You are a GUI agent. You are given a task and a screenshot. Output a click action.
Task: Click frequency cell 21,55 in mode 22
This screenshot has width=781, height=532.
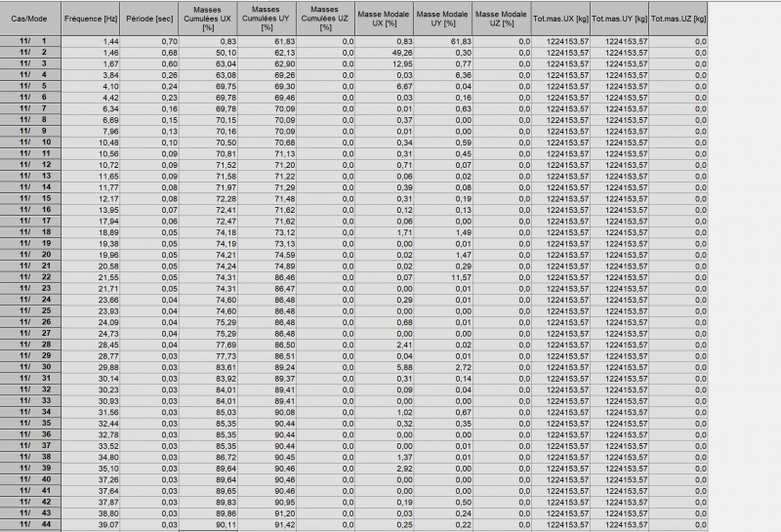91,277
